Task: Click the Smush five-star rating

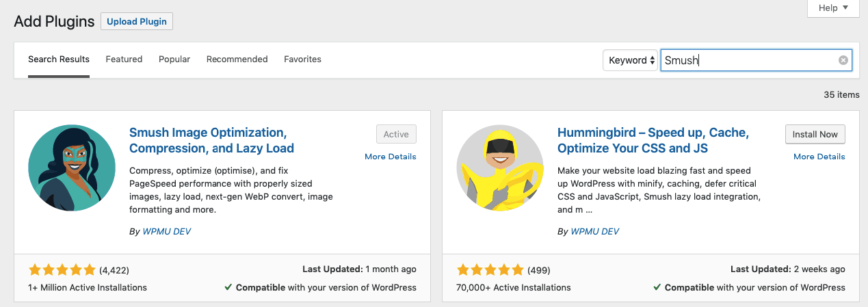Action: pos(62,269)
